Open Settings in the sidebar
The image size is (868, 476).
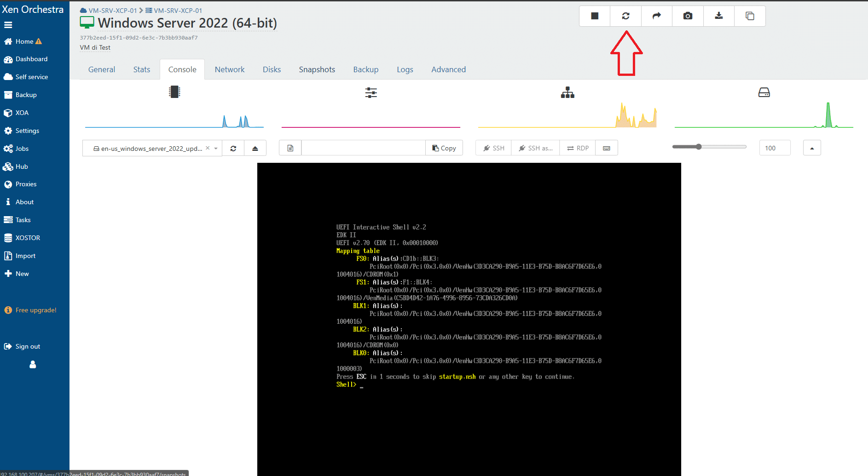[21, 131]
